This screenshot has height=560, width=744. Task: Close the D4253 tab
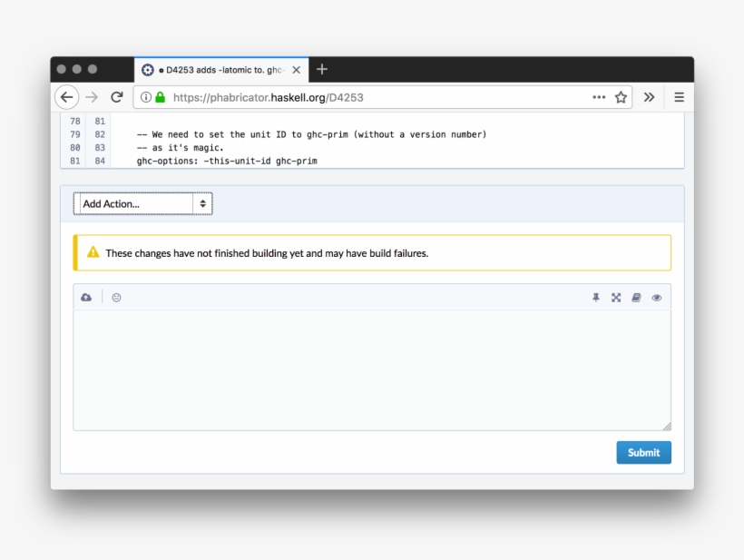coord(296,70)
